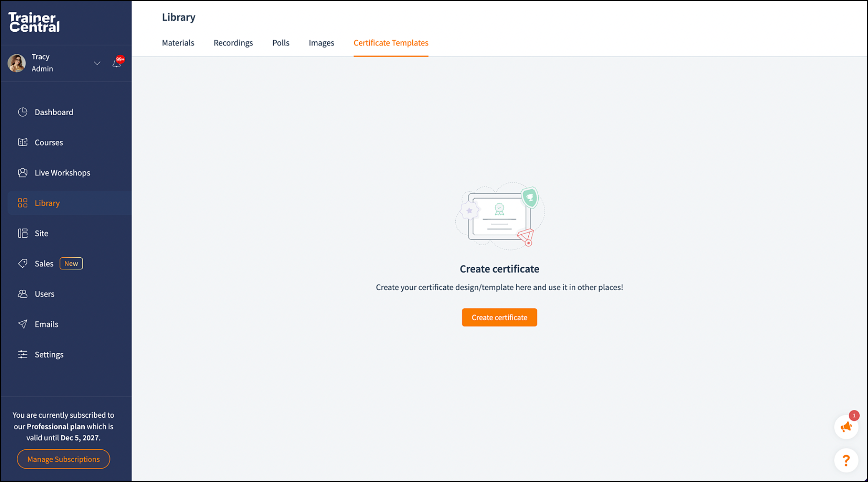The width and height of the screenshot is (868, 482).
Task: Click the Site layout icon
Action: click(23, 233)
